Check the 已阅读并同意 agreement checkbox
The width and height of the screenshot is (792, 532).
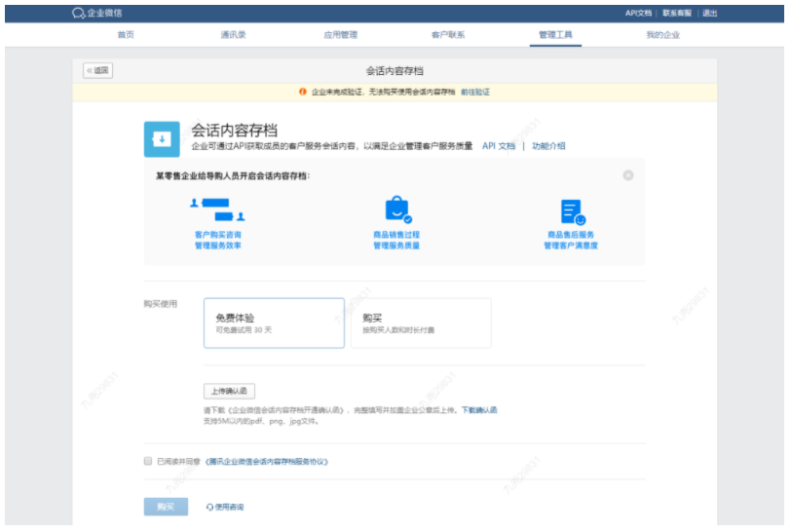click(148, 461)
